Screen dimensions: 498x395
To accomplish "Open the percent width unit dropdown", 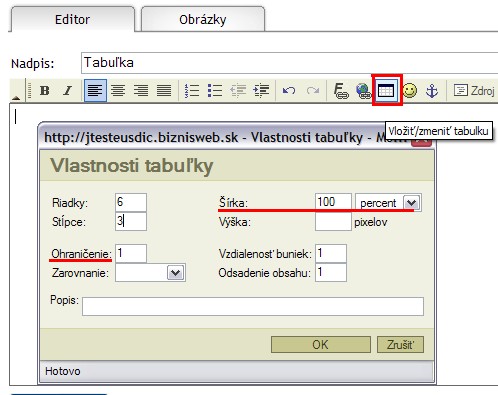I will click(388, 202).
